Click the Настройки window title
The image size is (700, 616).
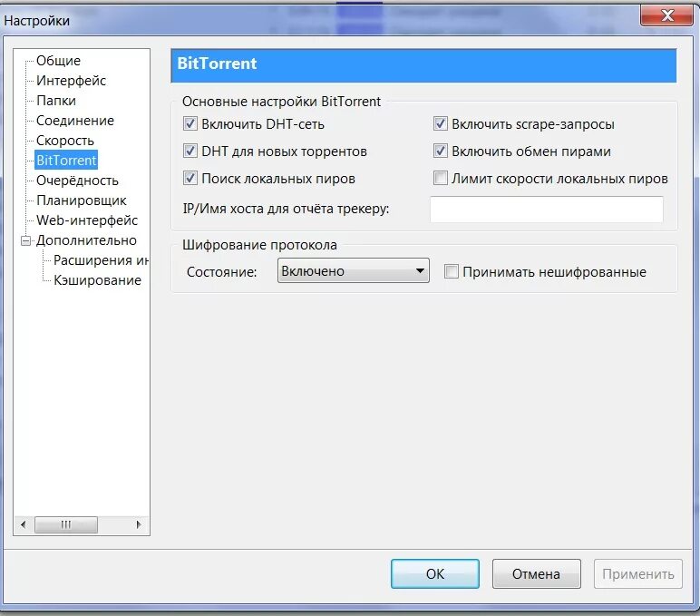pos(36,21)
